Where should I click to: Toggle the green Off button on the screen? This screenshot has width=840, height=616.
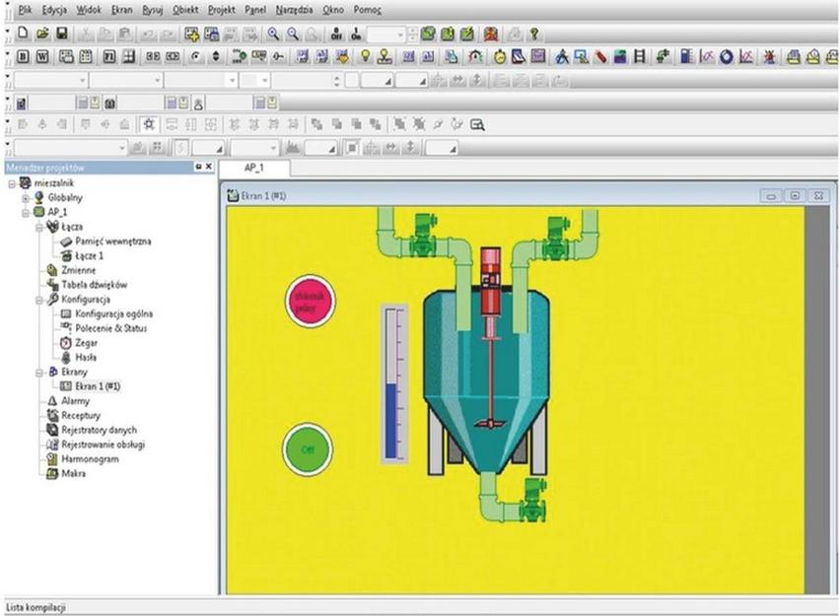point(307,449)
